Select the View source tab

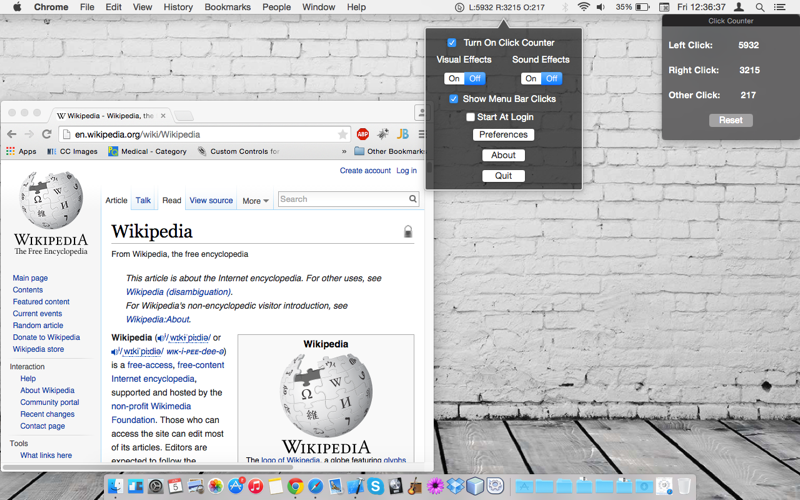pyautogui.click(x=211, y=201)
